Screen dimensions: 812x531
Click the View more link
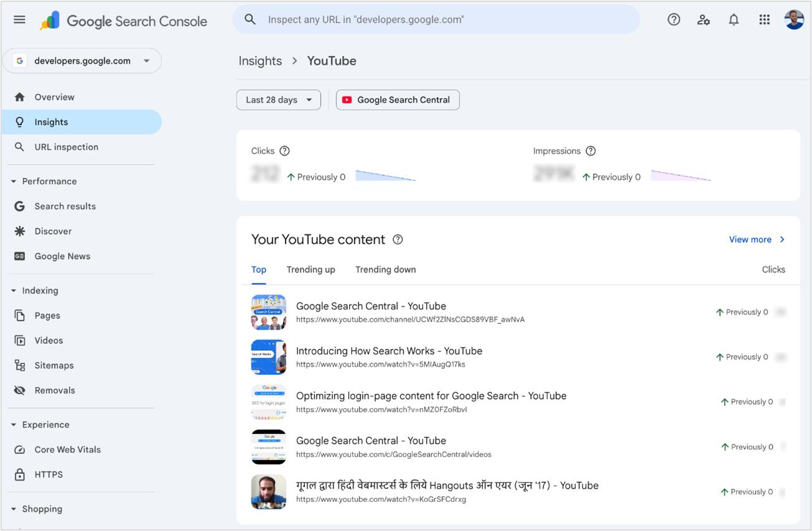(x=750, y=239)
